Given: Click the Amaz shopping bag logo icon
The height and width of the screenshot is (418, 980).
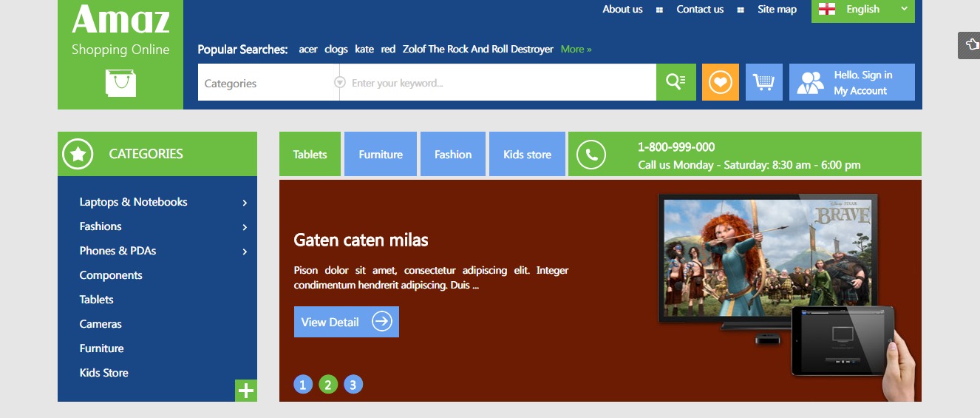Looking at the screenshot, I should pos(120,83).
